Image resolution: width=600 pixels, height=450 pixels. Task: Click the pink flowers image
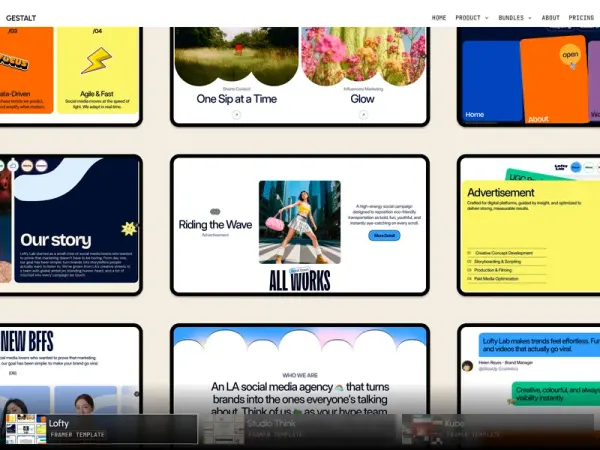[364, 55]
